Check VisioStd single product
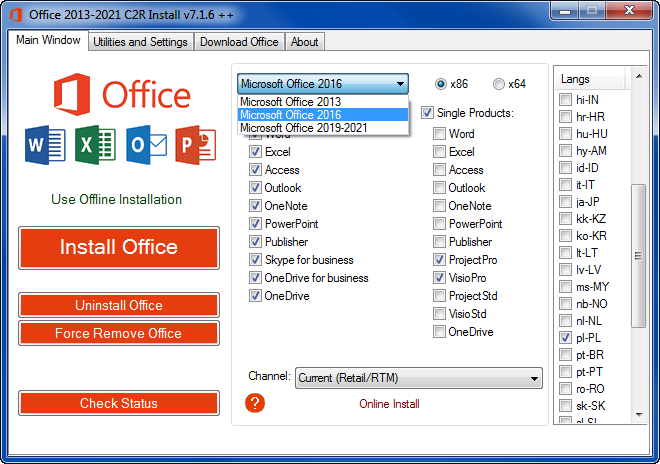The image size is (660, 464). point(439,314)
